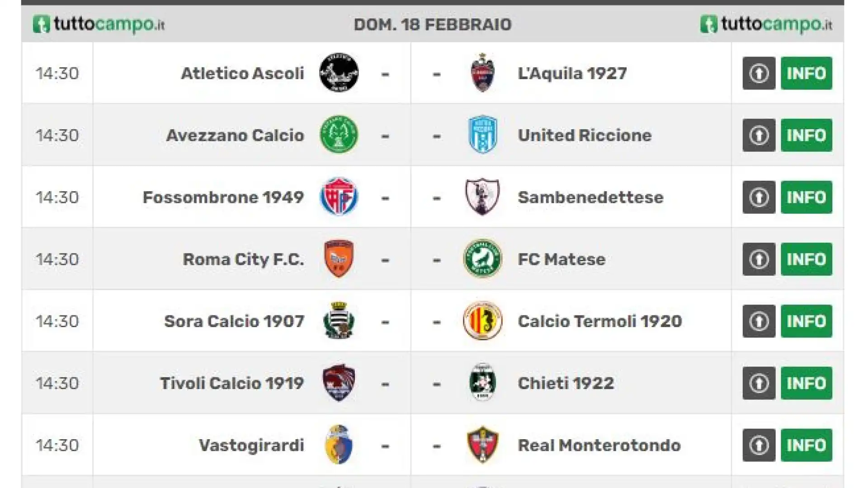Click the Fossombrone 1949 team logo
The width and height of the screenshot is (868, 488).
339,197
